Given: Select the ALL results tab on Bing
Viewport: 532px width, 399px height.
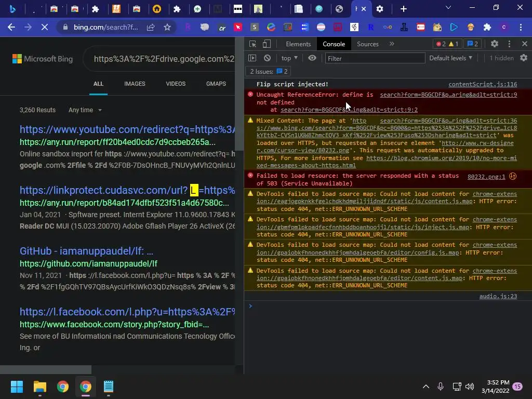Looking at the screenshot, I should (x=98, y=84).
